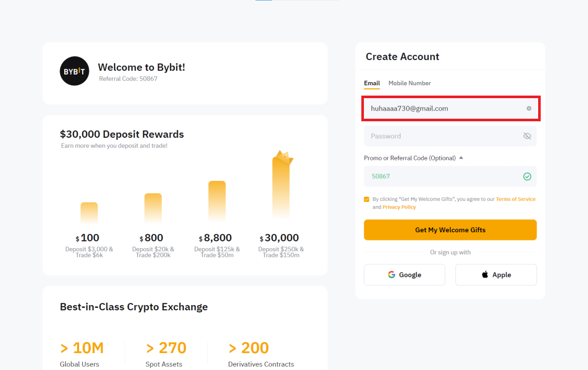Click the $800 reward bar

(x=153, y=208)
